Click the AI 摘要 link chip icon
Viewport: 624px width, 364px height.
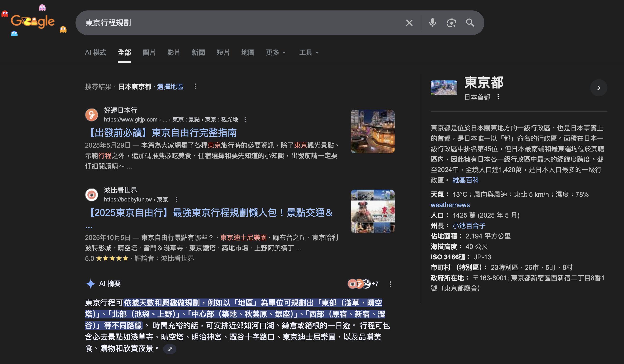click(x=170, y=349)
